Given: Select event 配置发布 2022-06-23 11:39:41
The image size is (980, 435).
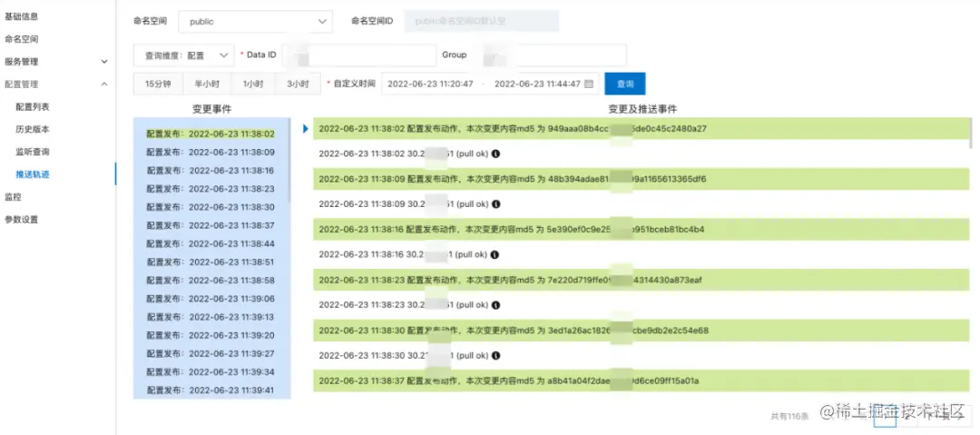Looking at the screenshot, I should (x=211, y=390).
